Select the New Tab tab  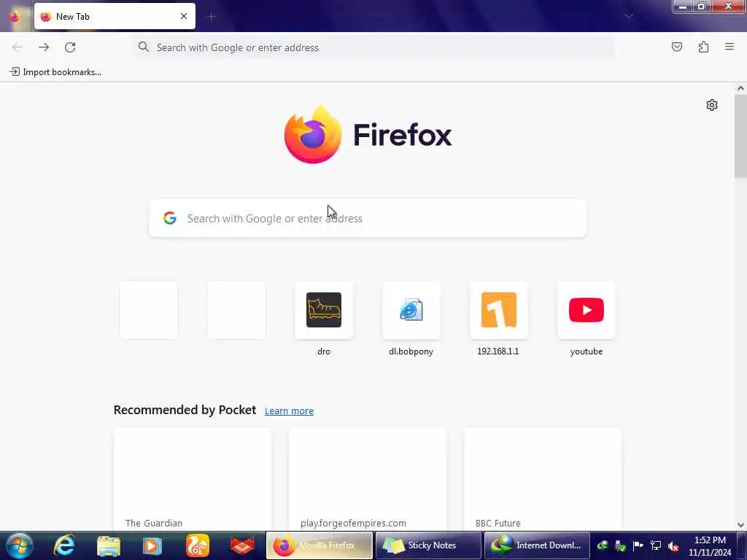click(115, 16)
